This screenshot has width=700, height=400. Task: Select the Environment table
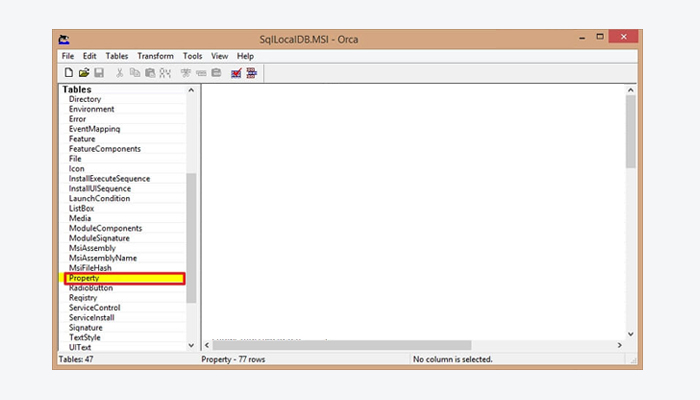pyautogui.click(x=92, y=109)
